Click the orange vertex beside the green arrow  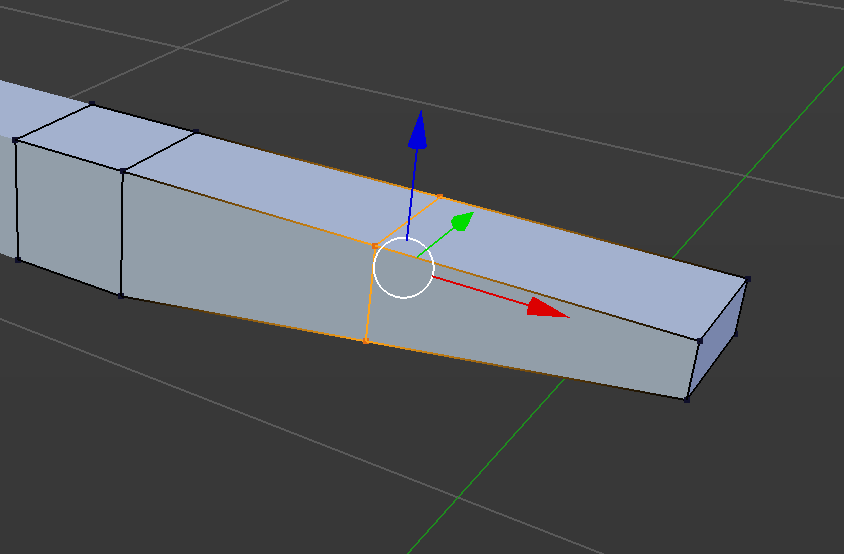click(x=440, y=197)
